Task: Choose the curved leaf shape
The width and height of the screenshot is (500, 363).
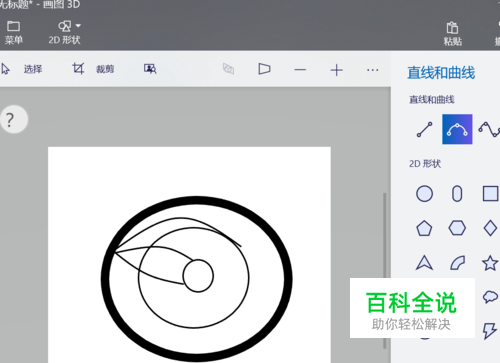Action: click(457, 263)
